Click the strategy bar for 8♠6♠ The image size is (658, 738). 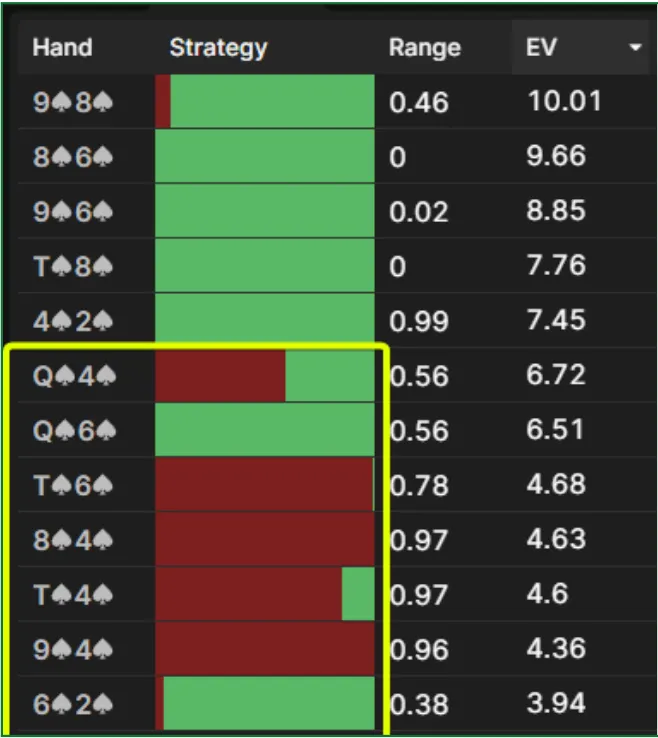(265, 157)
